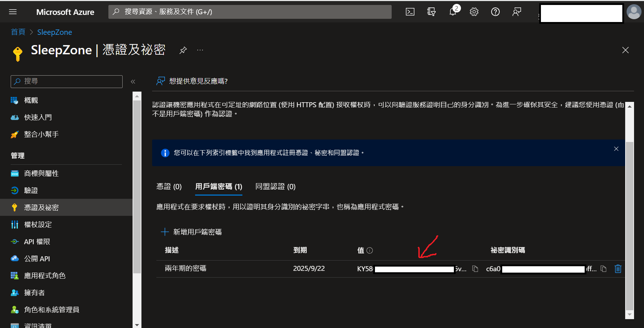
Task: Click the Microsoft Azure logo text
Action: point(65,12)
